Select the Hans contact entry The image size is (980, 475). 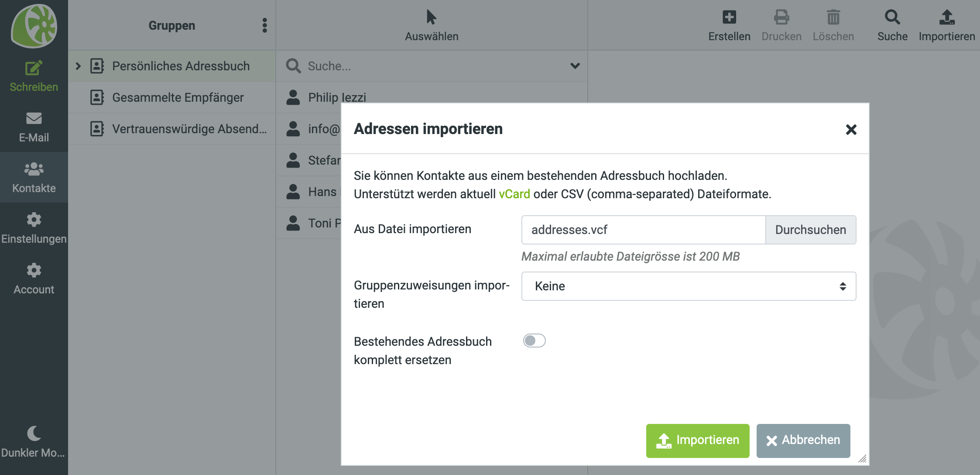(x=309, y=192)
